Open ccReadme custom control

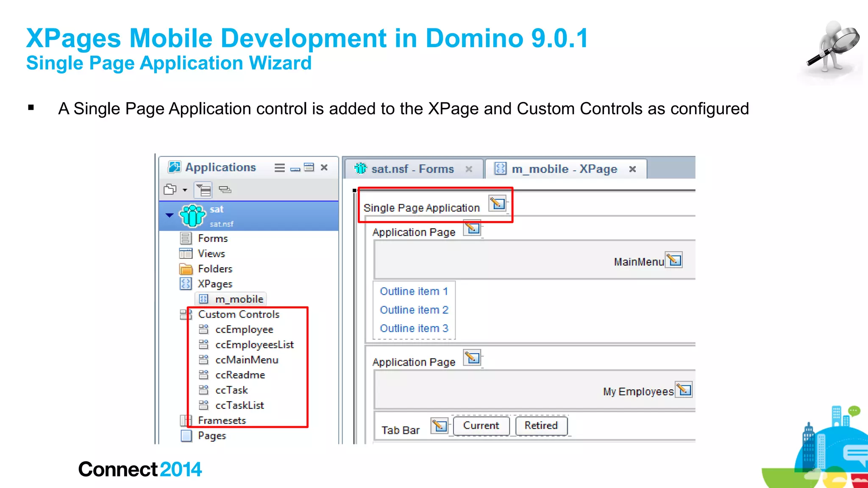click(240, 375)
